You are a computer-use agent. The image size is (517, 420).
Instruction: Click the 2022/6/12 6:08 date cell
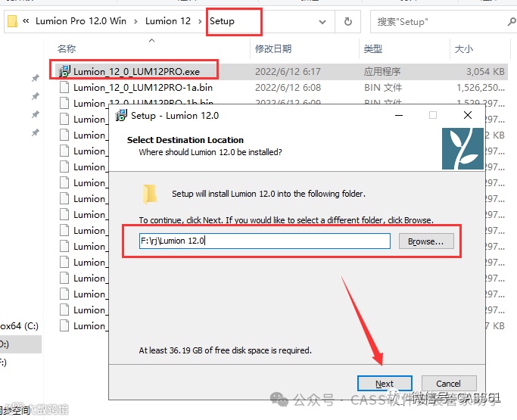click(288, 88)
